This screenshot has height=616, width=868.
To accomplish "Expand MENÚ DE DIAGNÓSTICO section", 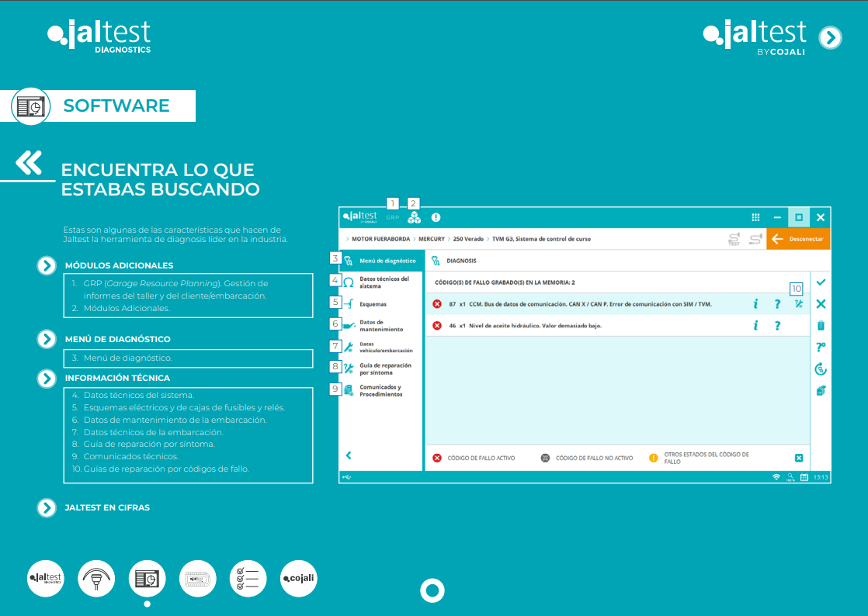I will tap(47, 339).
